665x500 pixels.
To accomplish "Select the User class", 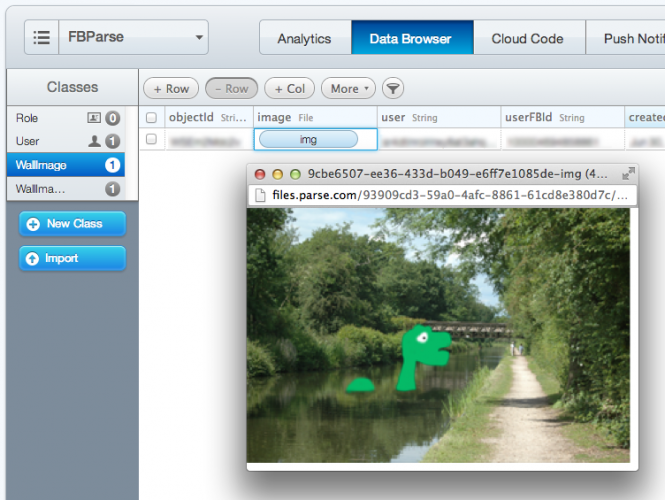I will (x=66, y=141).
